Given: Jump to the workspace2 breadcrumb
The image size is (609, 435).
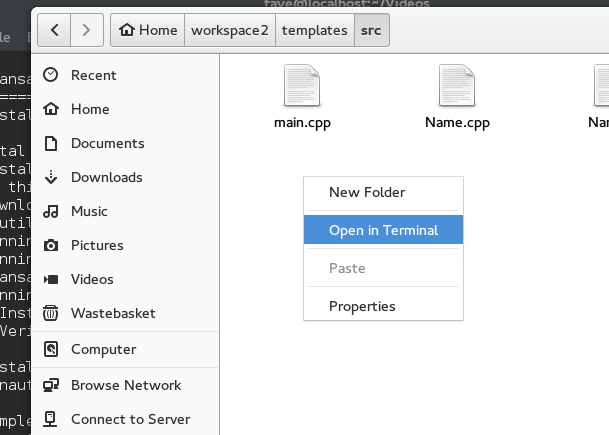Looking at the screenshot, I should (x=230, y=30).
